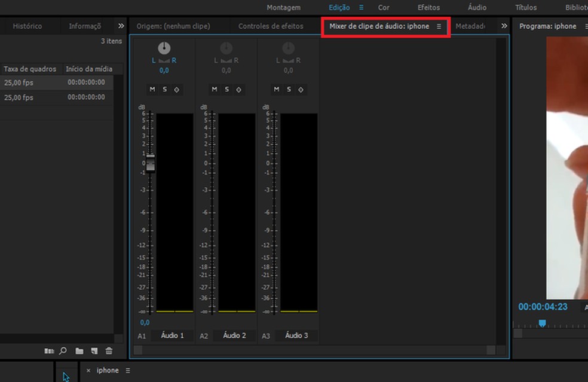Click the Áudio 2 pan knob
This screenshot has height=382, width=588.
[226, 48]
